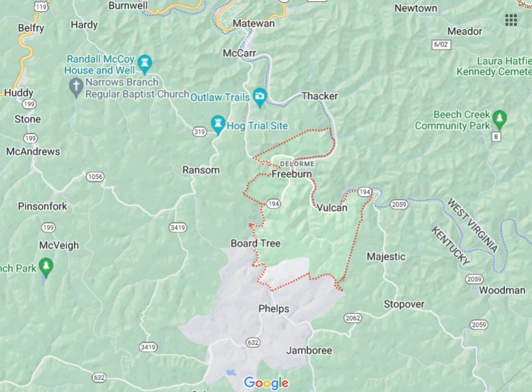Click the Phelps town label
Viewport: 532px width, 392px height.
coord(274,309)
